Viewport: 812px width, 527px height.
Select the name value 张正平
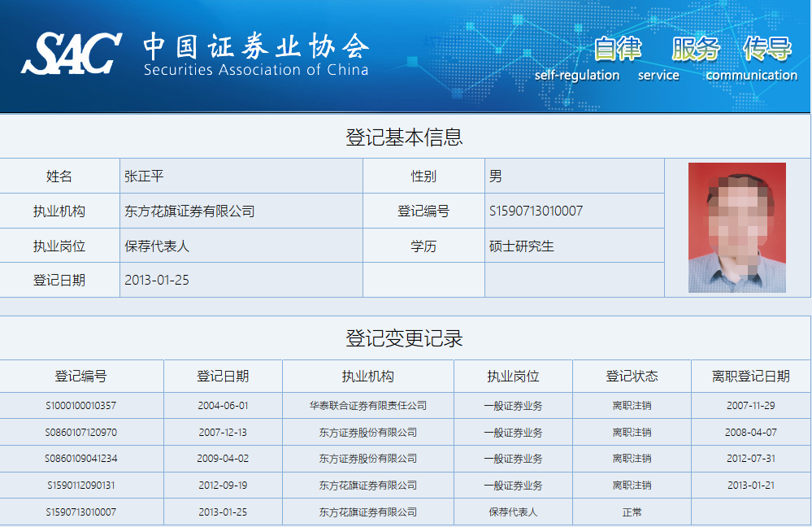pos(144,176)
